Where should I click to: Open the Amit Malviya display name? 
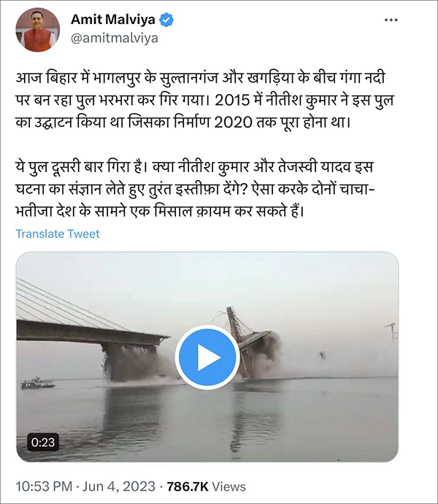113,20
